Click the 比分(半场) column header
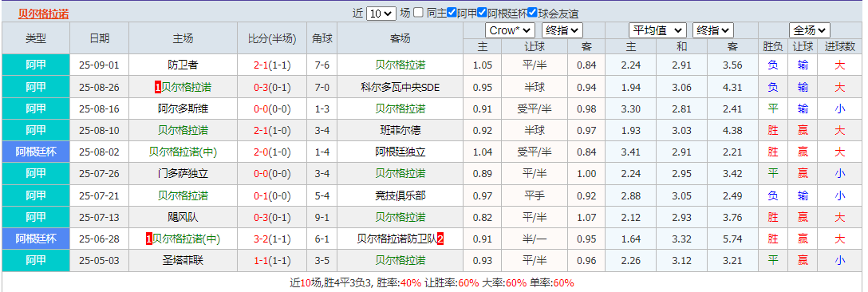Screen dimensions: 868x292 (272, 38)
